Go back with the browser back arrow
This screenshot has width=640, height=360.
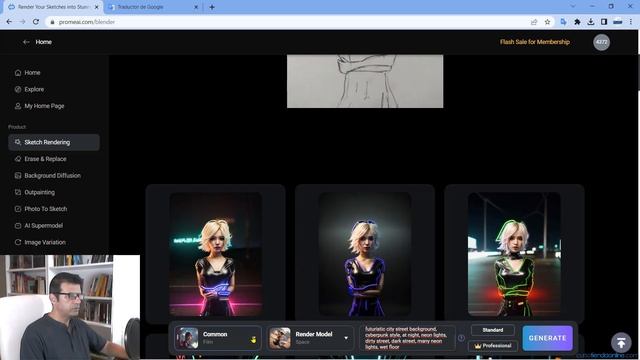[x=9, y=22]
